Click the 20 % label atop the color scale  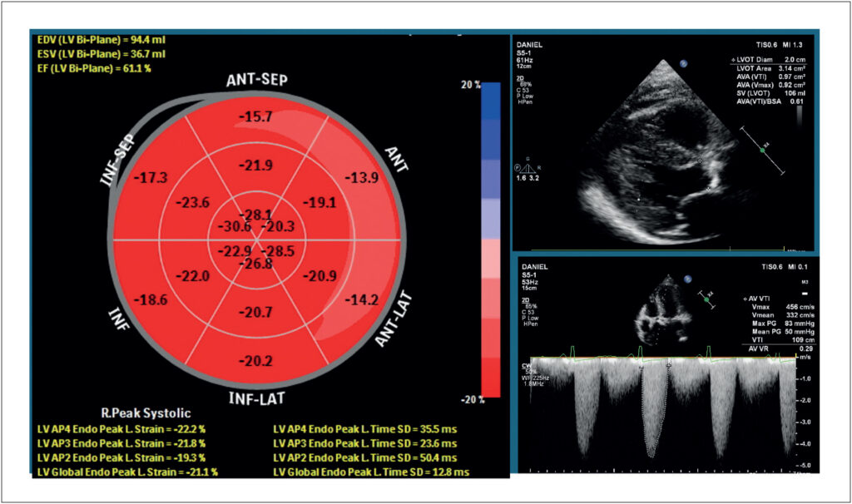pyautogui.click(x=471, y=85)
